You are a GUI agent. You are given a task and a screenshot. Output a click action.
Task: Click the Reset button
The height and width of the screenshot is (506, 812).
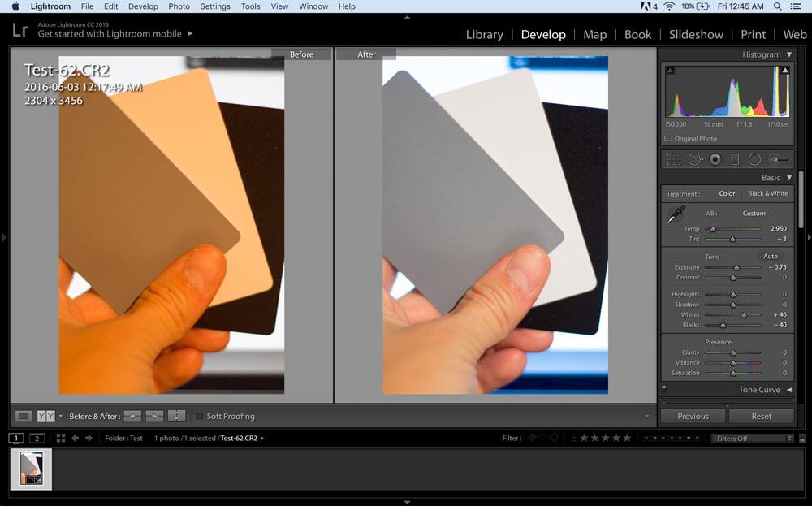pyautogui.click(x=761, y=416)
